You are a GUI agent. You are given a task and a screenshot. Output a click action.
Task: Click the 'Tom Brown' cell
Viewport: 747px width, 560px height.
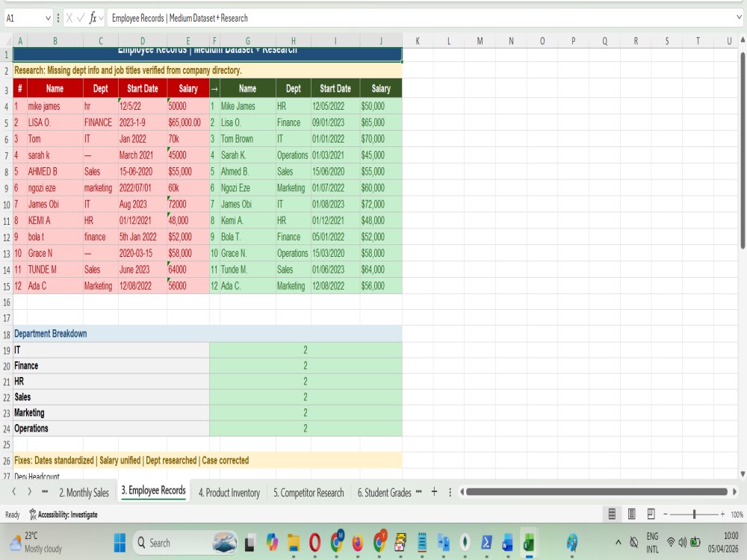pos(247,139)
